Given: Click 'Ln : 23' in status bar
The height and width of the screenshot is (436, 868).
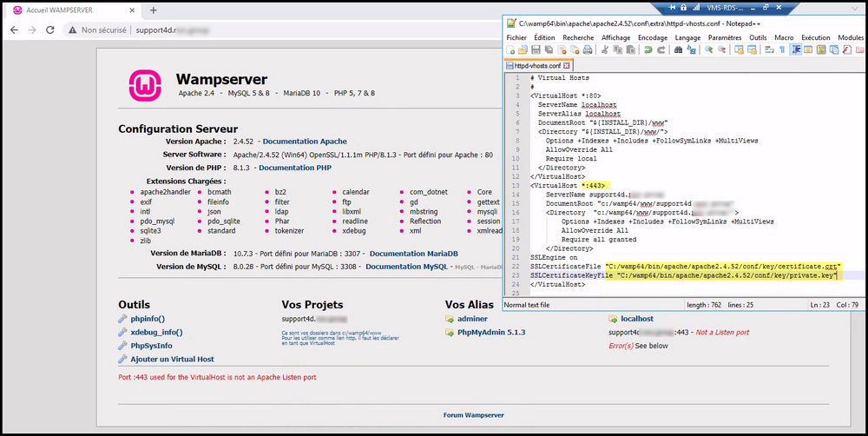Looking at the screenshot, I should click(820, 305).
